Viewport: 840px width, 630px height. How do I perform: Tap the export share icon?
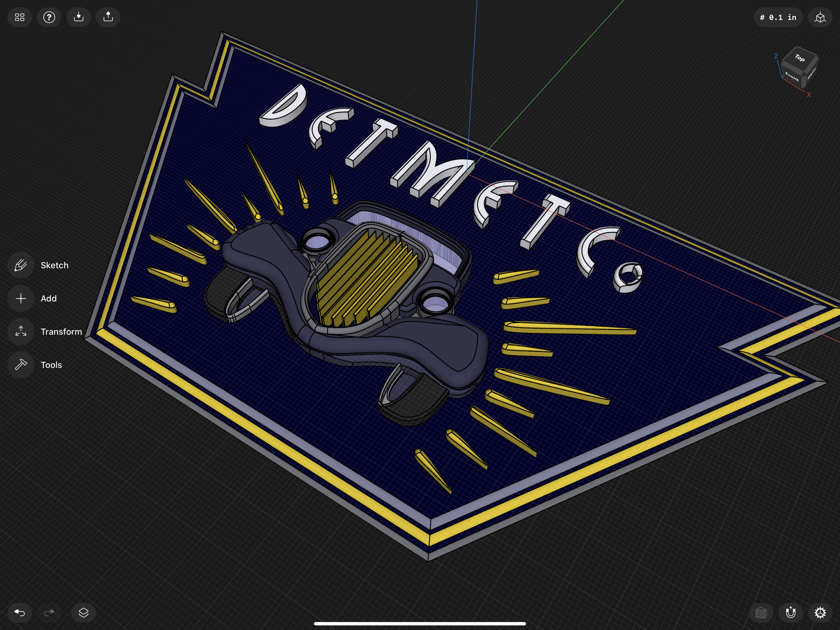108,17
